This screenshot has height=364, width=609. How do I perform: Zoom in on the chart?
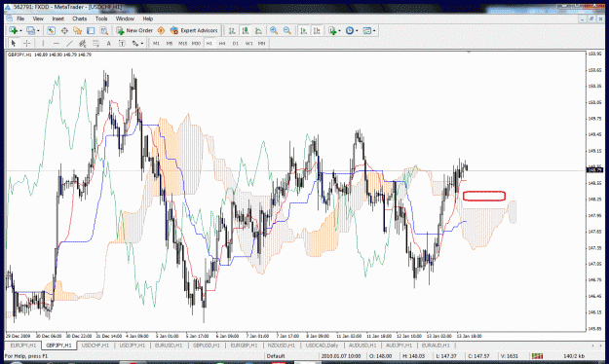274,30
